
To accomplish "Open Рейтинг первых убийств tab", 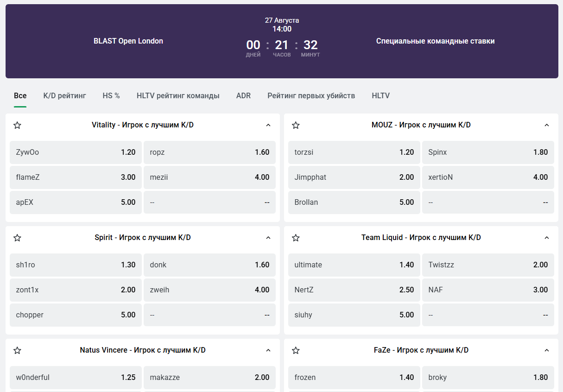I will (311, 96).
